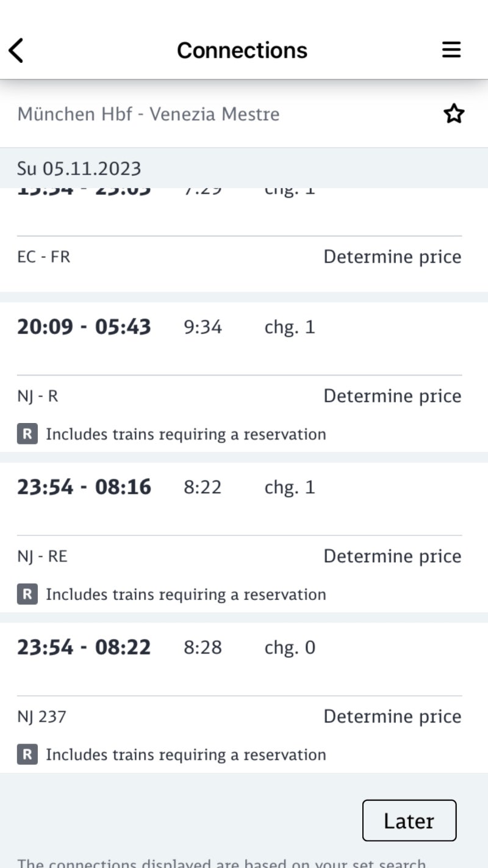Determine price for NJ - RE connection
Viewport: 488px width, 868px height.
392,557
